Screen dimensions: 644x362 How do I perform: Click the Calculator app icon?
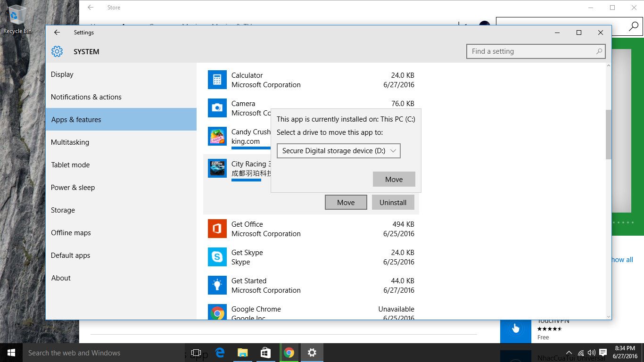click(217, 80)
